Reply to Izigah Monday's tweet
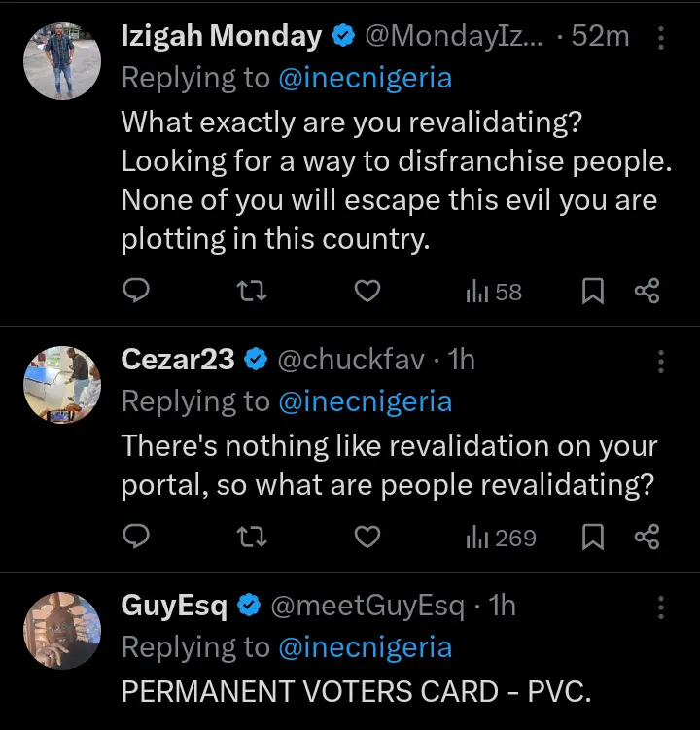 tap(138, 291)
